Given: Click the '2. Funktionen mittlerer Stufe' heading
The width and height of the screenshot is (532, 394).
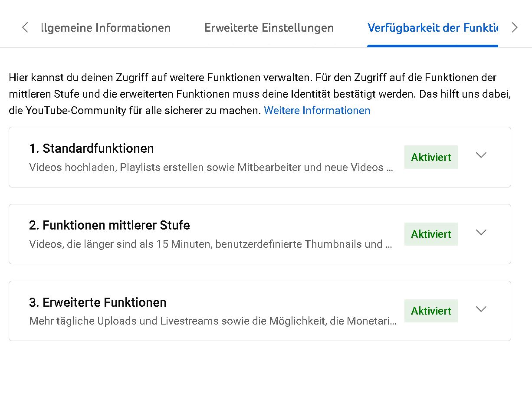Looking at the screenshot, I should click(x=109, y=225).
